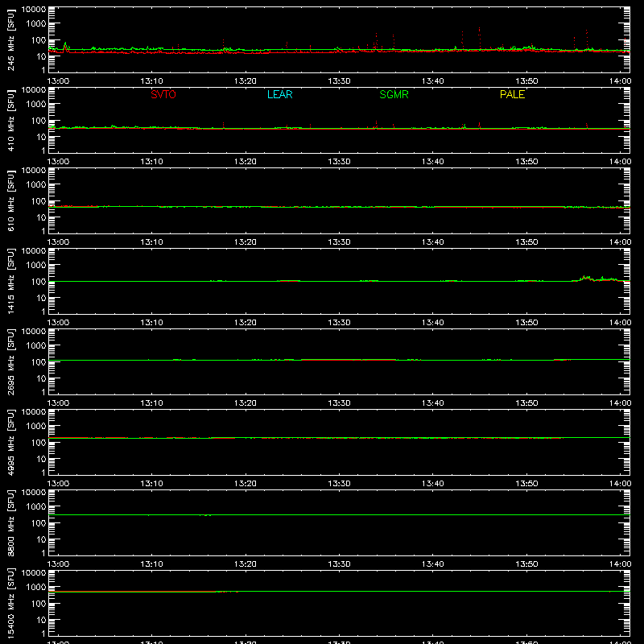Image resolution: width=644 pixels, height=644 pixels.
Task: Click the green SGMR station legend label
Action: click(x=394, y=94)
